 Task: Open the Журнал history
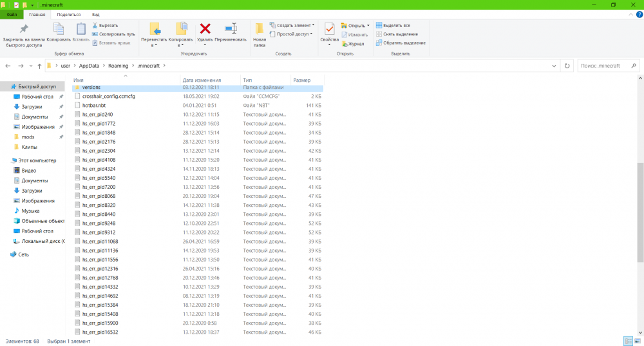click(353, 44)
